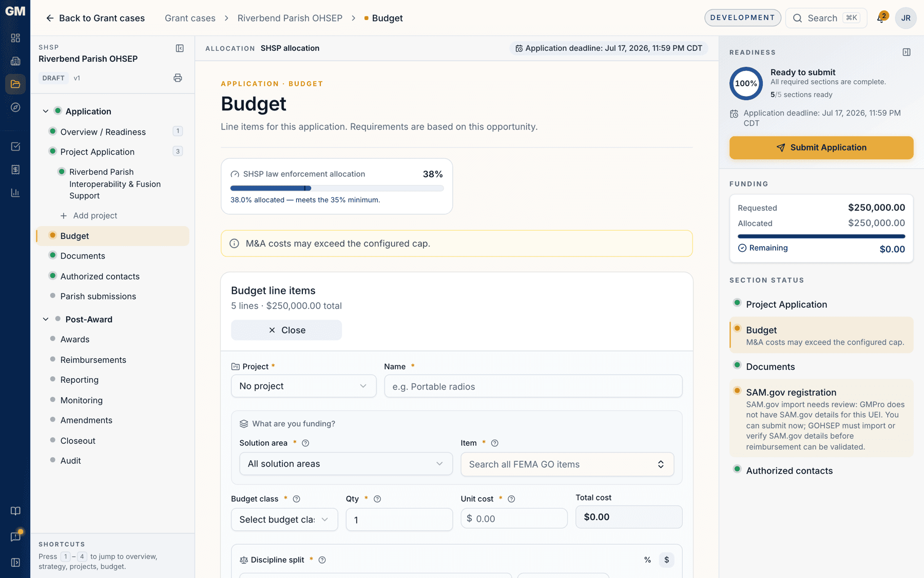Close the budget line item form
The width and height of the screenshot is (924, 578).
point(286,330)
